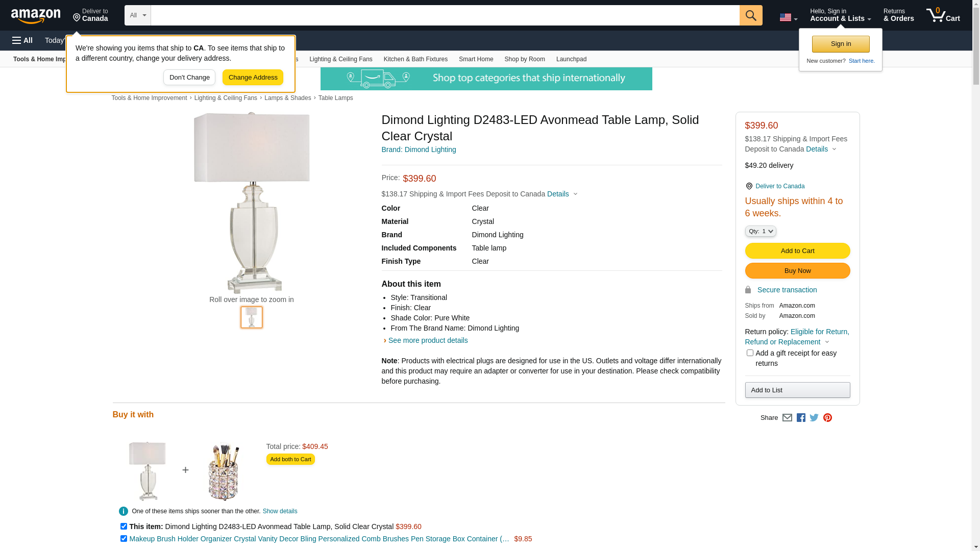Open Lighting & Ceiling Fans nav item
The image size is (980, 551).
(x=340, y=59)
